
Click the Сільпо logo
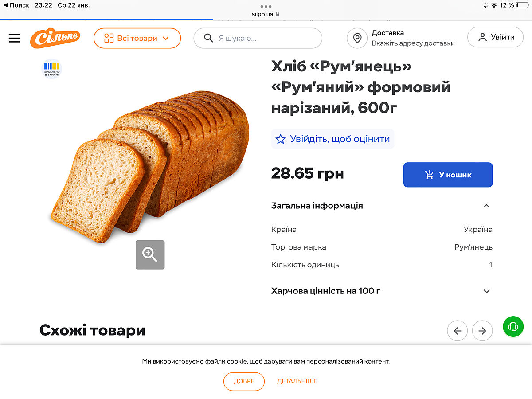click(55, 38)
